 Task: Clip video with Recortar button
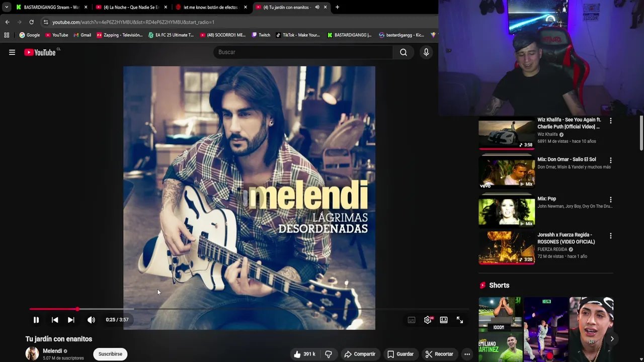(439, 354)
